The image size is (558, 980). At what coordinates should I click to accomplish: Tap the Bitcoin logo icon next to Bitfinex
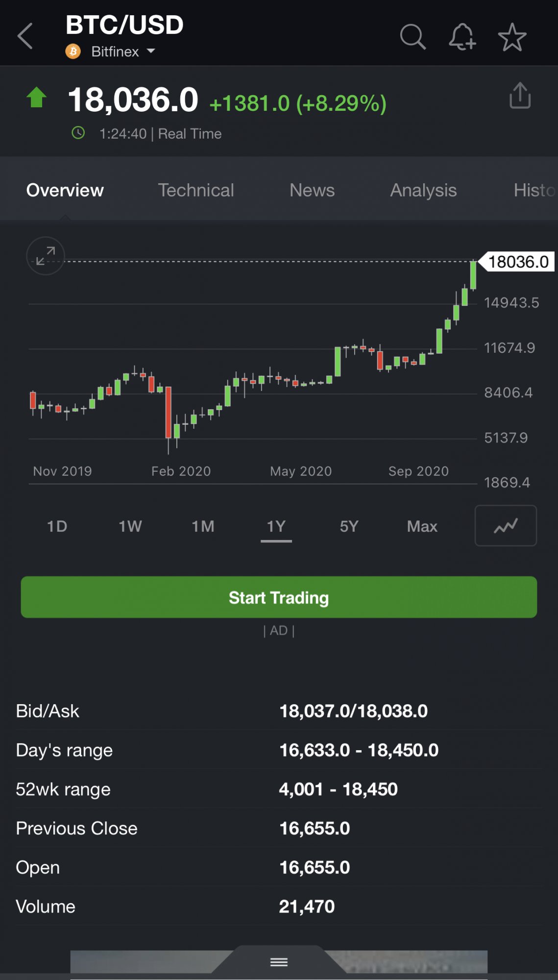[x=73, y=51]
